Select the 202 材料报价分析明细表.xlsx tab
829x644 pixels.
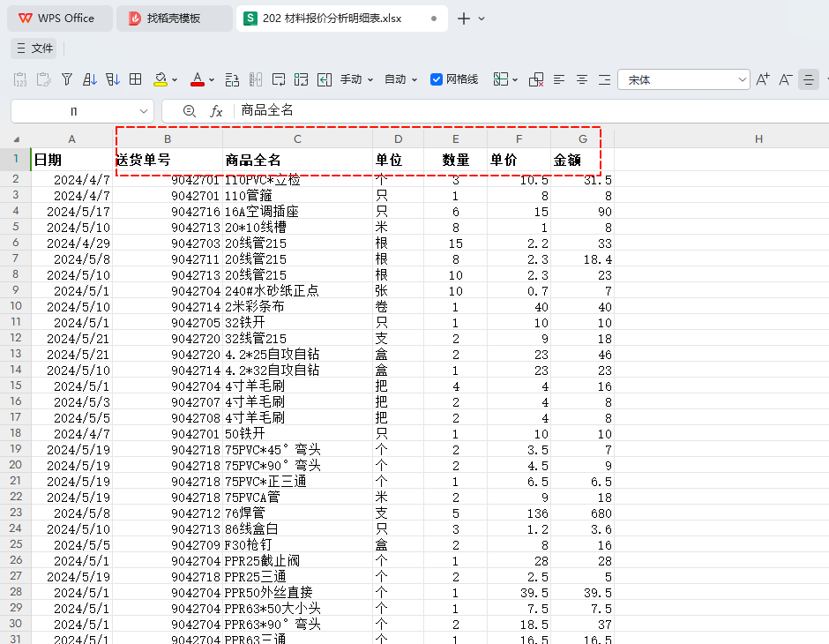(x=341, y=19)
